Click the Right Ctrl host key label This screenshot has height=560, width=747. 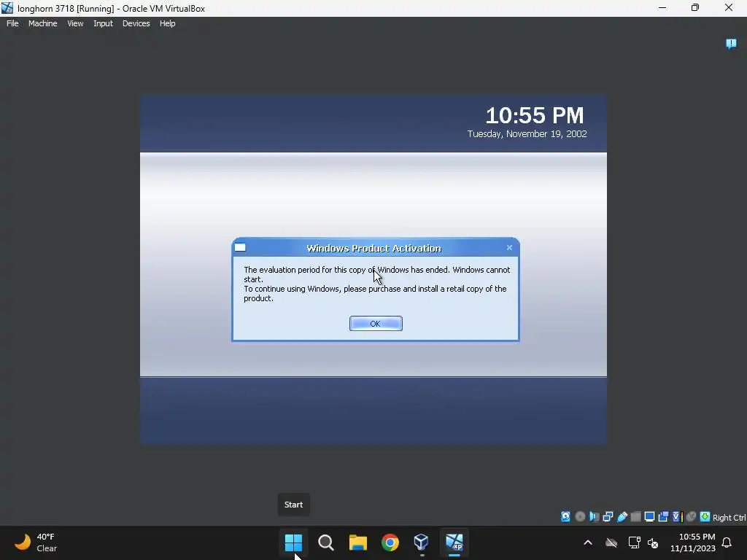click(x=729, y=518)
